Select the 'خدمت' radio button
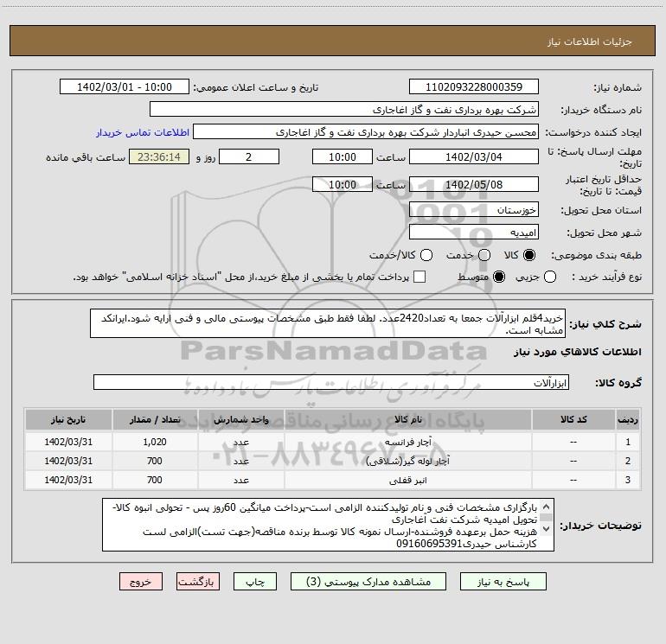 [x=484, y=255]
